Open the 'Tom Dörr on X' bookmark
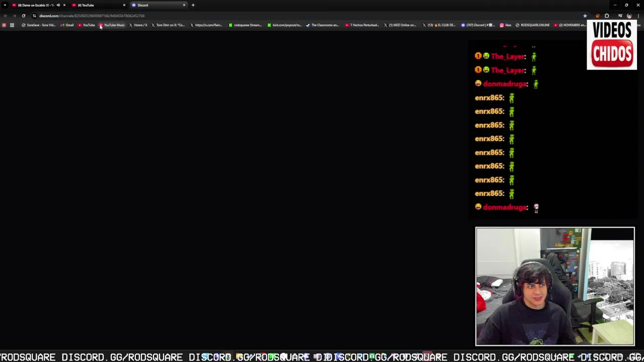 (x=168, y=25)
